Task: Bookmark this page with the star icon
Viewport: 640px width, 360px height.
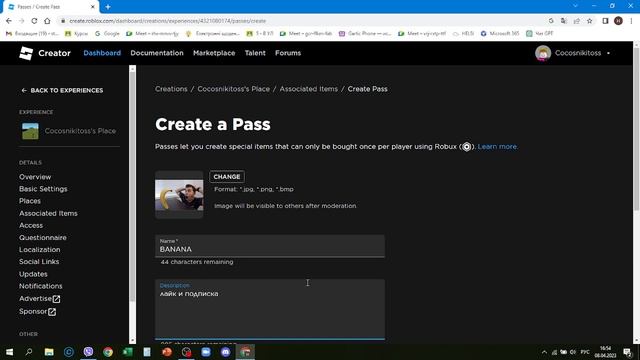Action: point(589,21)
